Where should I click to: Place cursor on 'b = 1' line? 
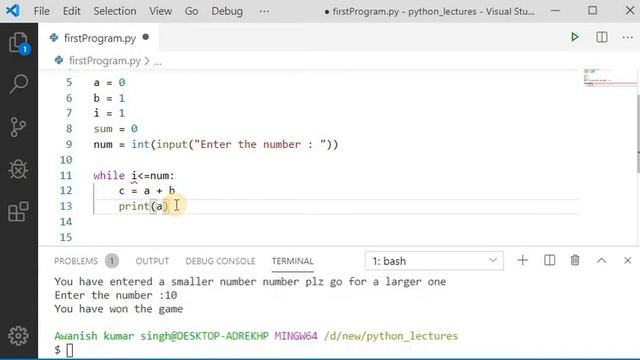point(109,98)
